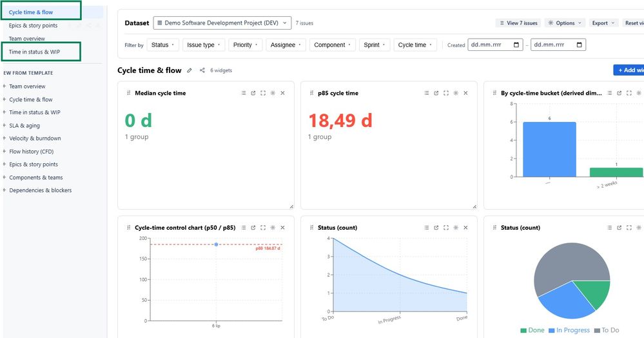Screen dimensions: 644x338
Task: Open p85 cycle time widget in new window
Action: point(436,93)
